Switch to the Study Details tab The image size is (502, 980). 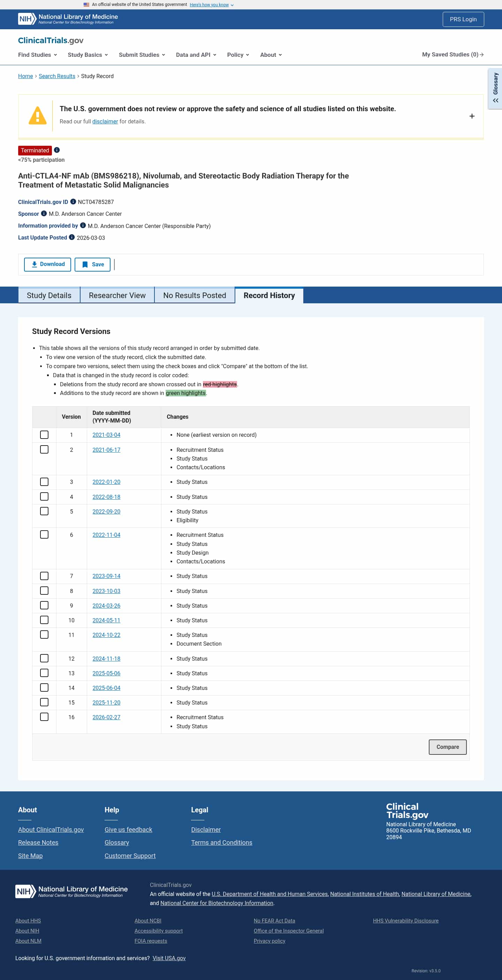point(49,296)
